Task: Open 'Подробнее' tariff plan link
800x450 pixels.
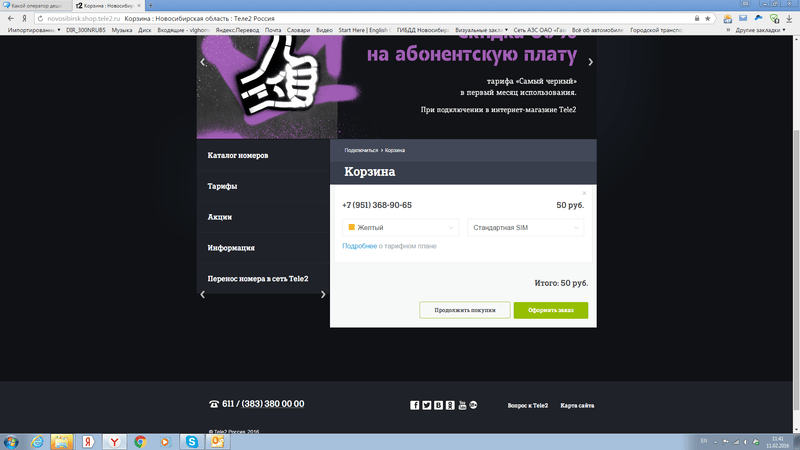Action: pos(360,246)
